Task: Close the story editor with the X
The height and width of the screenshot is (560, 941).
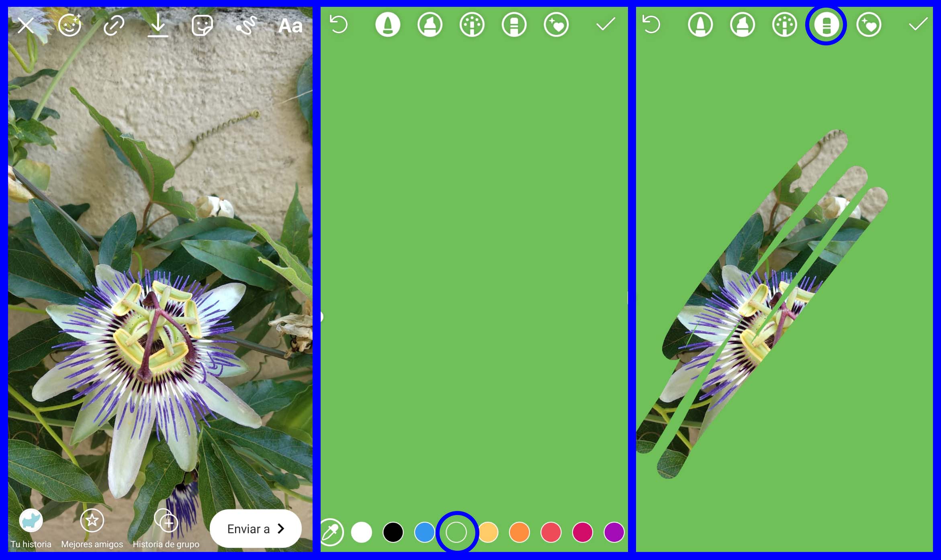Action: click(x=27, y=25)
